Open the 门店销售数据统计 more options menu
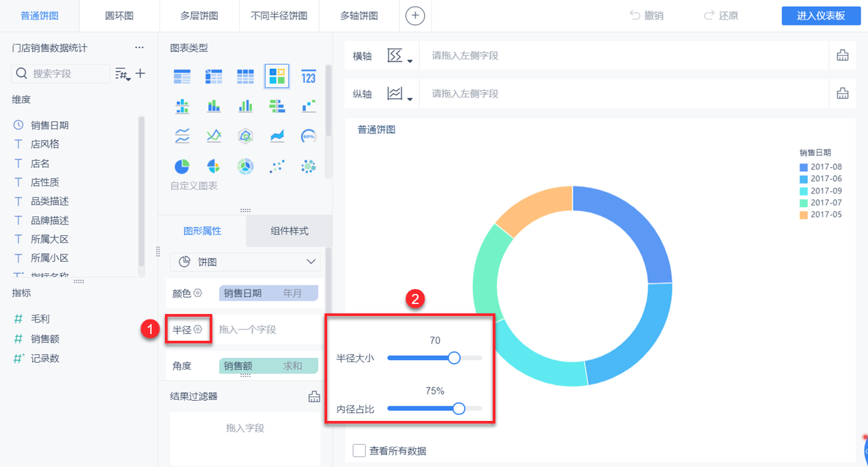The height and width of the screenshot is (467, 868). pyautogui.click(x=139, y=48)
